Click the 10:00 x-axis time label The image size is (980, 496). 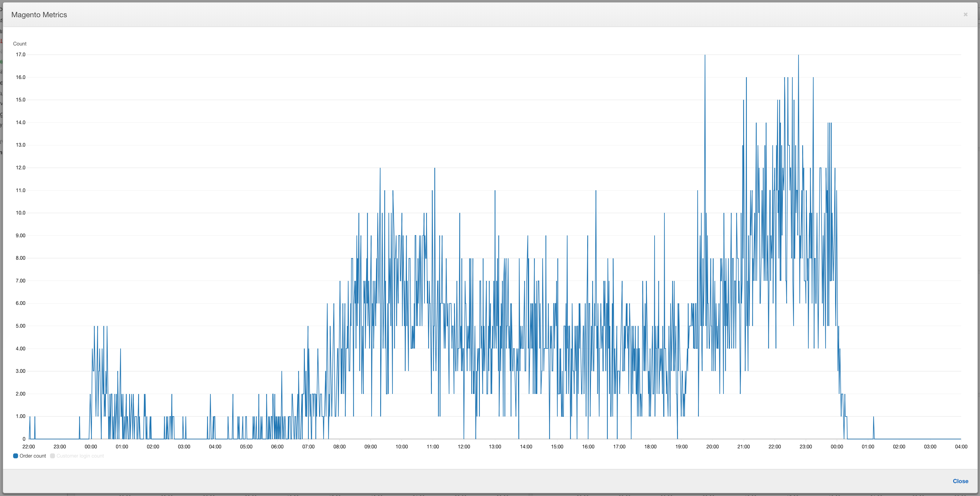click(402, 447)
